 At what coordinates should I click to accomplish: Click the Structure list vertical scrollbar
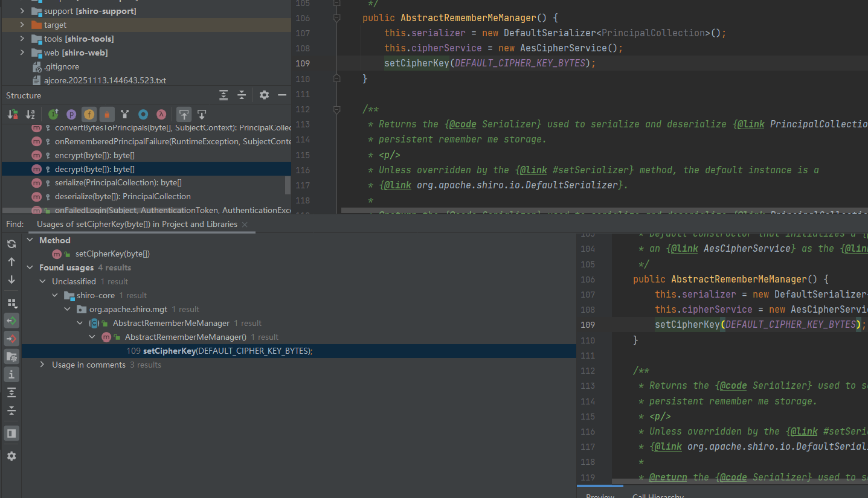288,185
